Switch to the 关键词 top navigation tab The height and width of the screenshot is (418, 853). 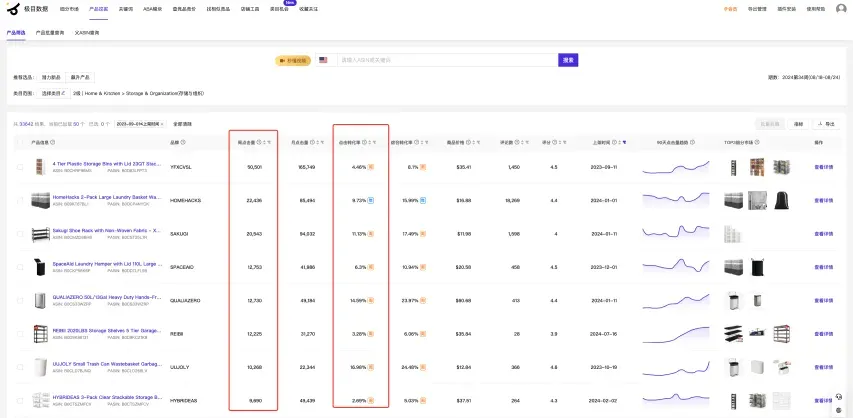[125, 9]
